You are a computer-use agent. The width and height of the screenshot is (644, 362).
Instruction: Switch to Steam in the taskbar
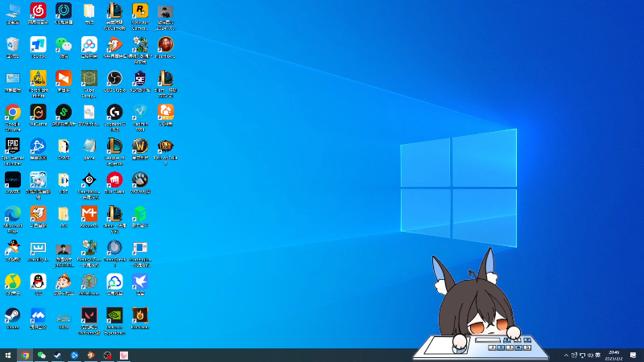(58, 356)
